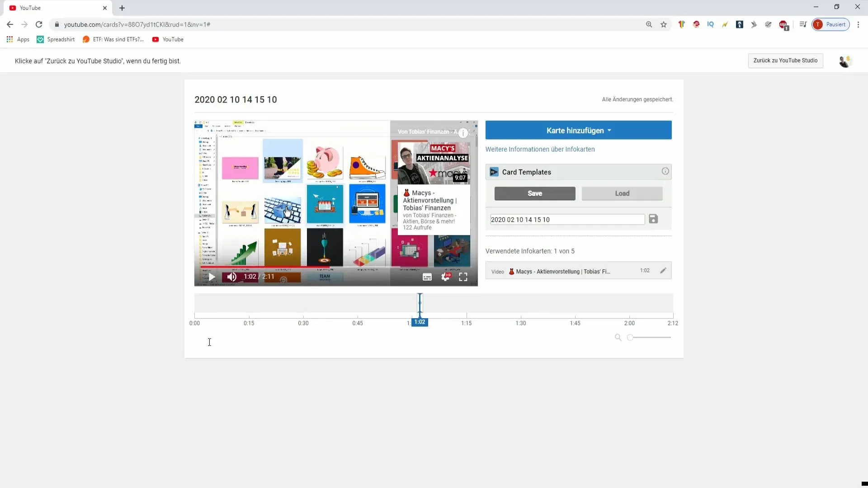Mute the video with the speaker icon
Viewport: 868px width, 488px height.
click(232, 277)
